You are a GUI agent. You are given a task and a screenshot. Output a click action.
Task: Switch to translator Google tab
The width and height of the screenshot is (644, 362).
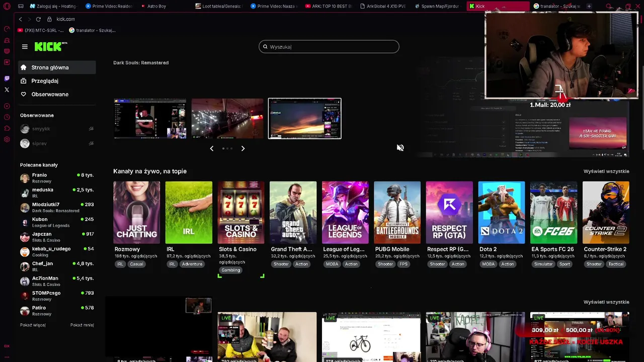tap(557, 6)
